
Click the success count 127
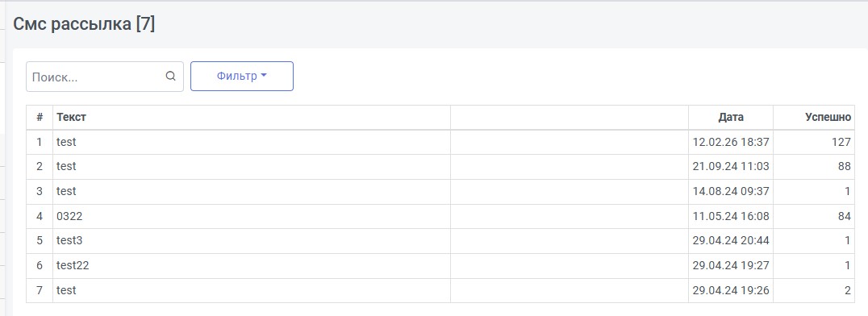pos(841,142)
